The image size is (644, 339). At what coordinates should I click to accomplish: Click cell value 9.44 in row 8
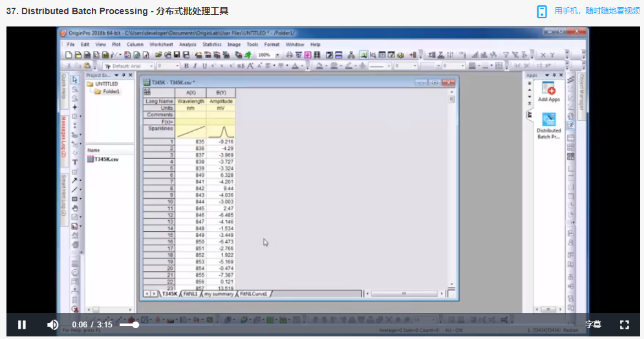point(221,189)
